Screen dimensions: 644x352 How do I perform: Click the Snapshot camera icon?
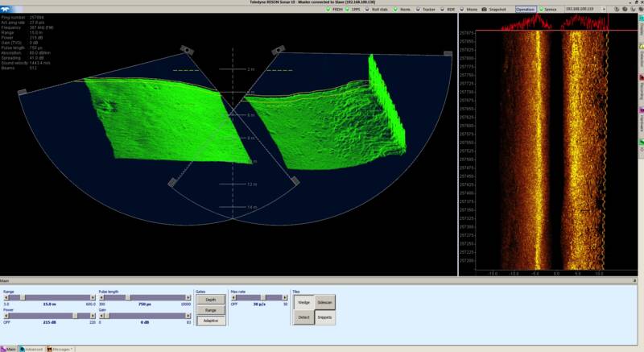coord(485,9)
